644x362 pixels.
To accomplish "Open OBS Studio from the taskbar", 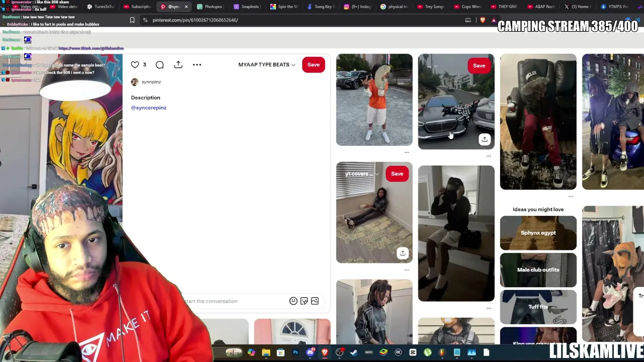I will (340, 352).
